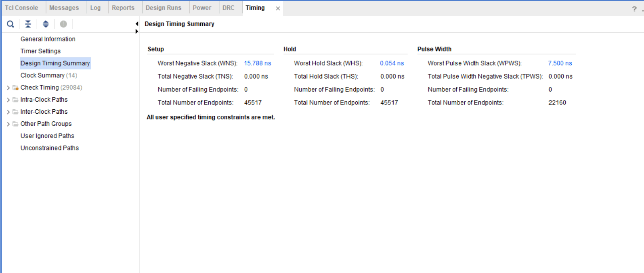Open Clock Summary (14) item
The height and width of the screenshot is (273, 644).
point(49,75)
